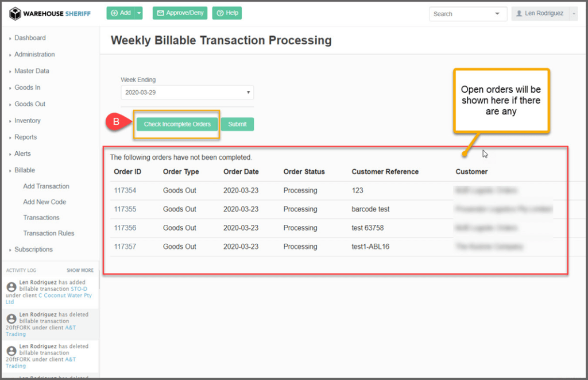Open the user menu dropdown caret
588x380 pixels.
click(x=572, y=14)
